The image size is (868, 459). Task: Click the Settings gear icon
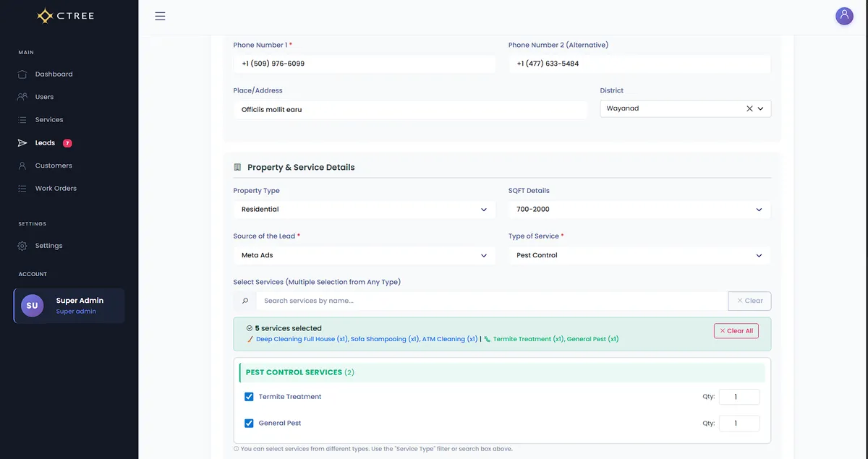click(x=22, y=246)
